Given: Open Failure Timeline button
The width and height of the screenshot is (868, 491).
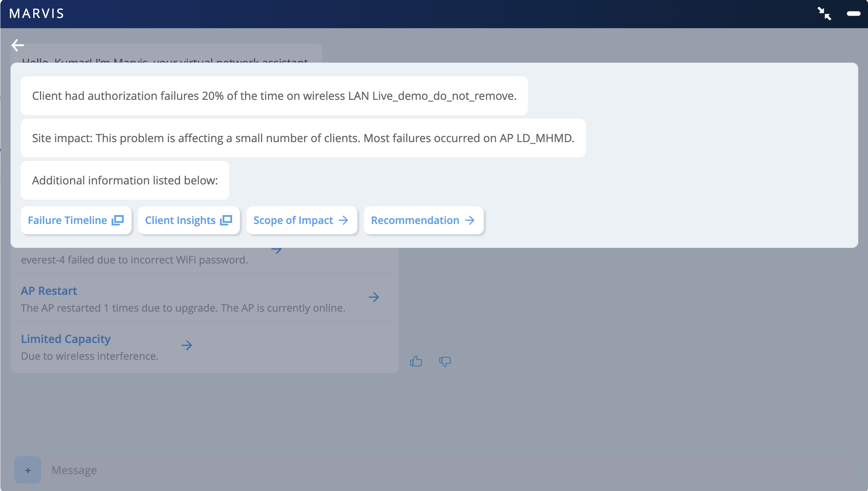Looking at the screenshot, I should (67, 220).
